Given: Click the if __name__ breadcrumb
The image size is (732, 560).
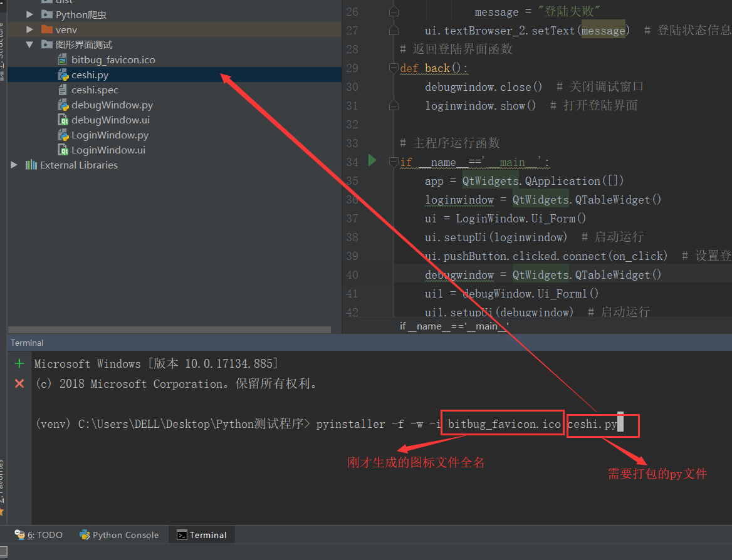Looking at the screenshot, I should [454, 326].
